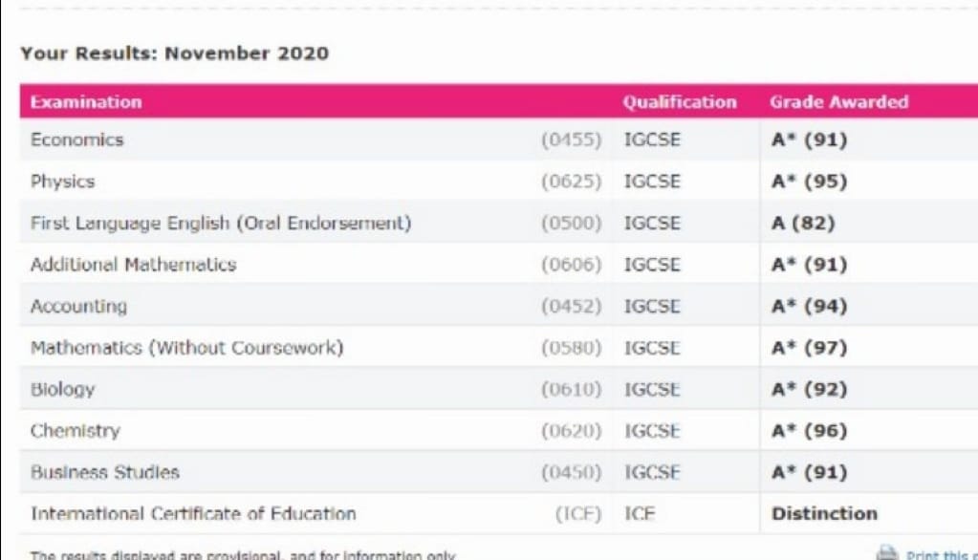
Task: Select the Physics examination name
Action: [x=63, y=182]
